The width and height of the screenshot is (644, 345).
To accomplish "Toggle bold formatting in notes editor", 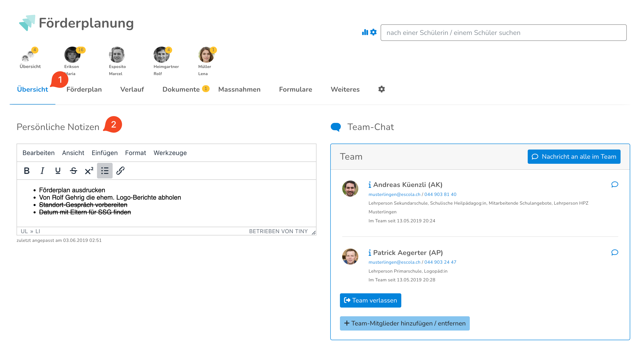I will [x=27, y=171].
